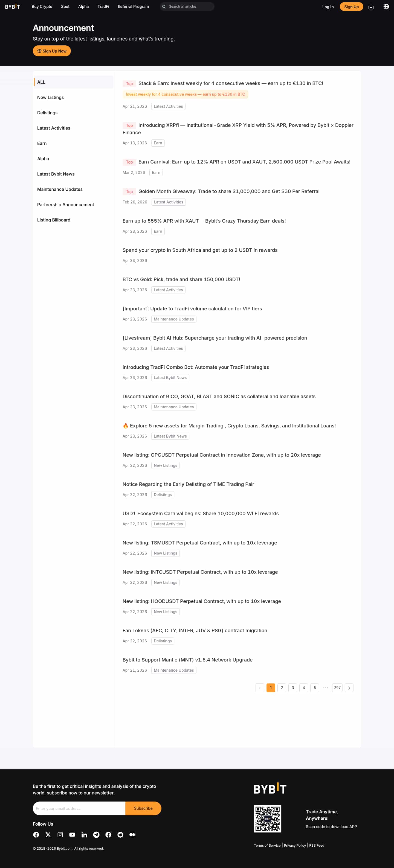Viewport: 394px width, 868px height.
Task: Open the YouTube channel icon
Action: point(72,835)
